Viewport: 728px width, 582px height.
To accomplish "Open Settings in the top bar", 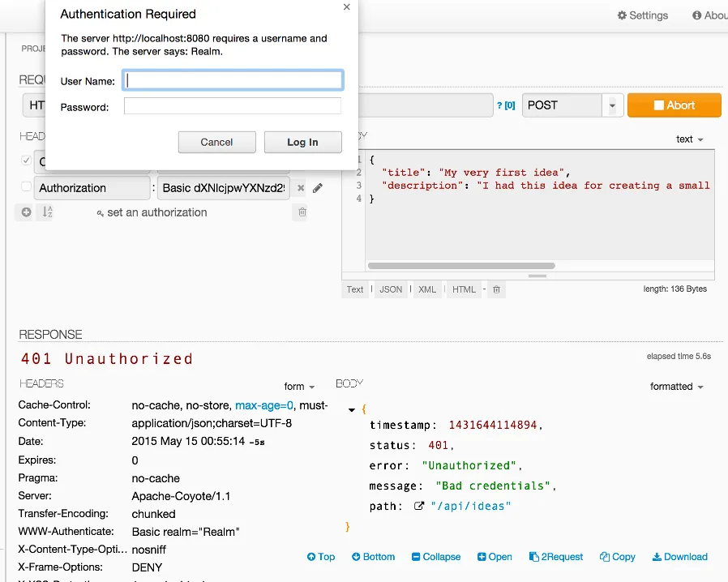I will [x=642, y=15].
